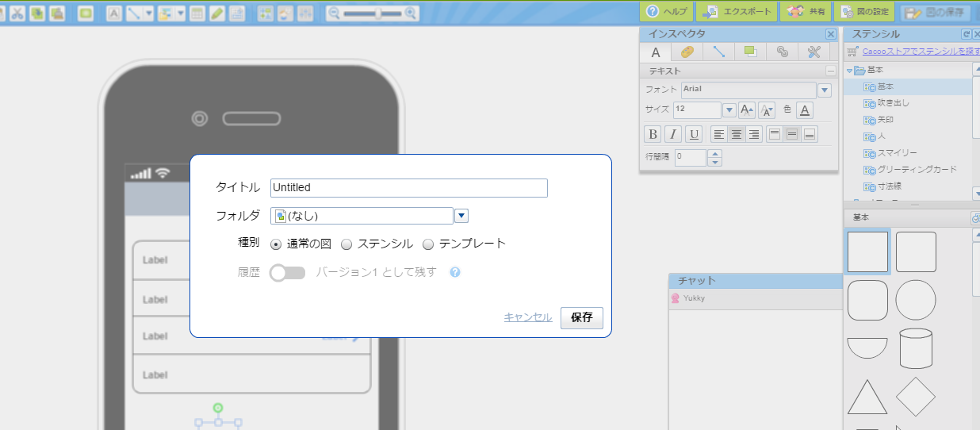980x430 pixels.
Task: Open the inspector arrange shapes tab
Action: pos(750,52)
